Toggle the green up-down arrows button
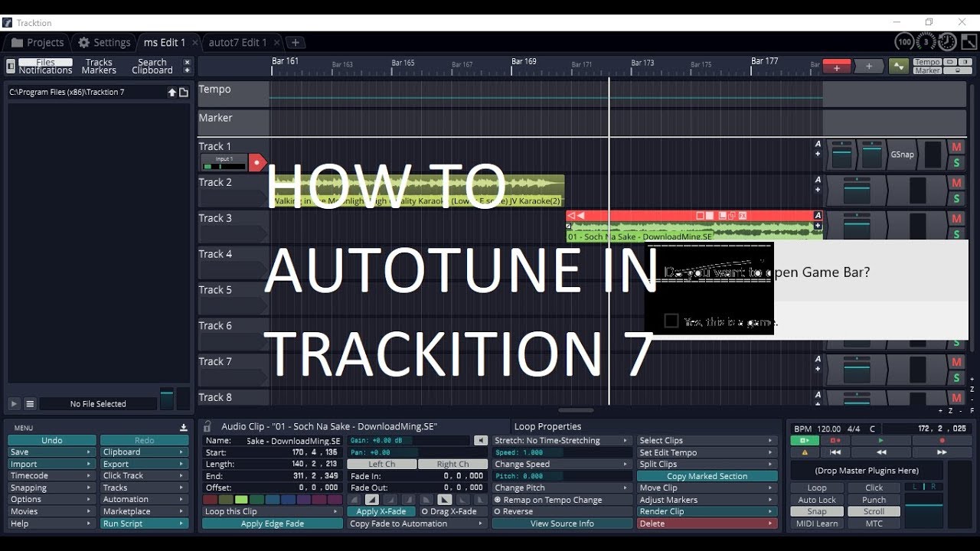The height and width of the screenshot is (551, 980). coord(898,67)
